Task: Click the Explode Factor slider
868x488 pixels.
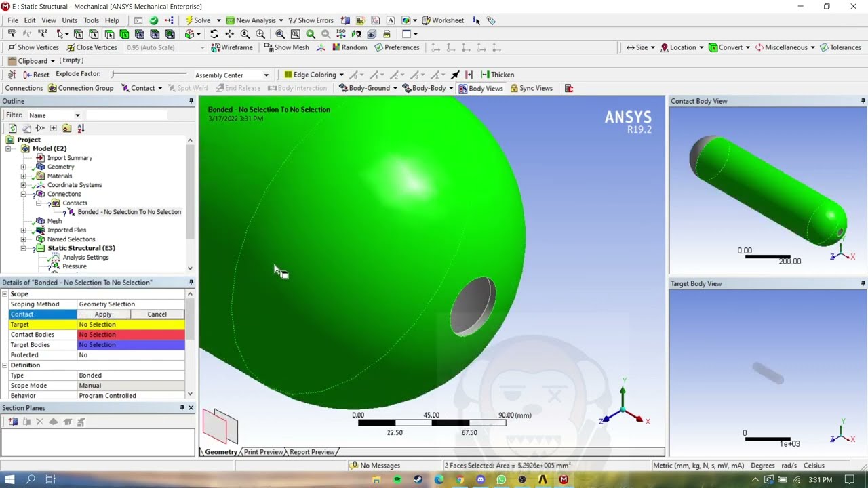Action: pos(149,74)
